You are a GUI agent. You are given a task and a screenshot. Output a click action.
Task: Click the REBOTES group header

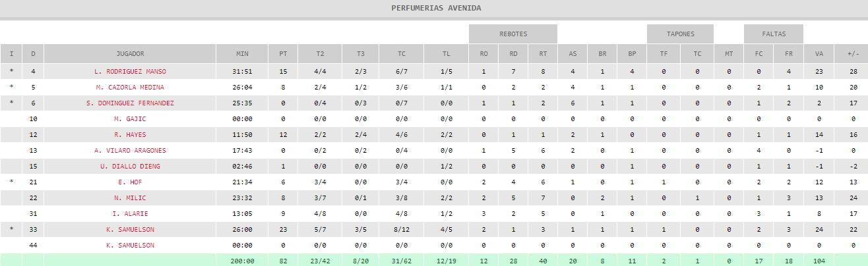point(512,34)
